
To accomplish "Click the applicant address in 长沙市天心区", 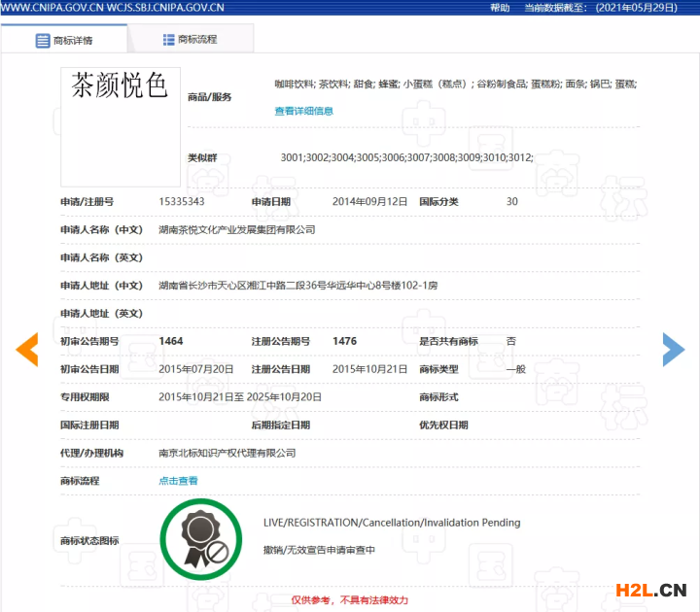I will click(x=297, y=286).
